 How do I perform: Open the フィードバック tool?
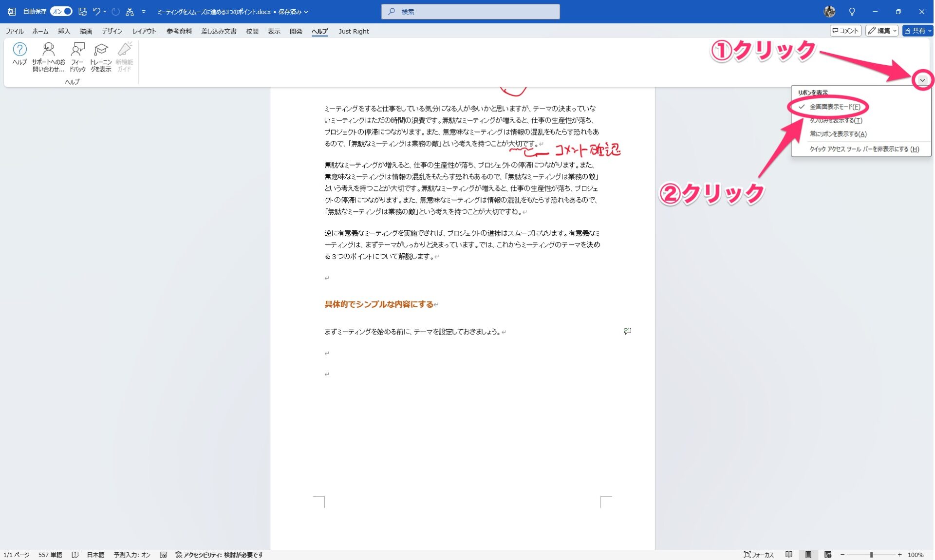(x=77, y=55)
